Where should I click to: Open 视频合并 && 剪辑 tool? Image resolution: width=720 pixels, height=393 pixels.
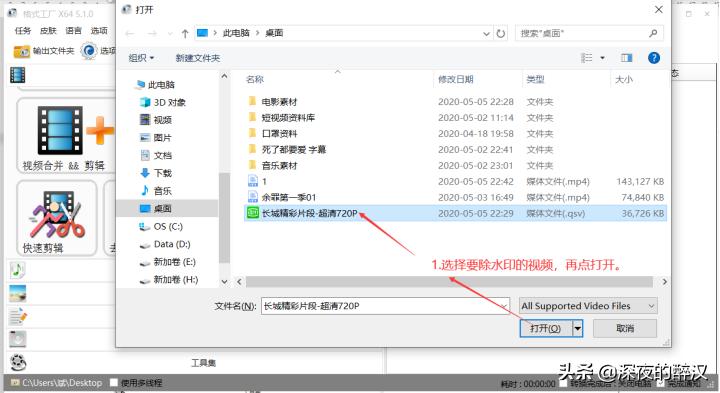(66, 136)
